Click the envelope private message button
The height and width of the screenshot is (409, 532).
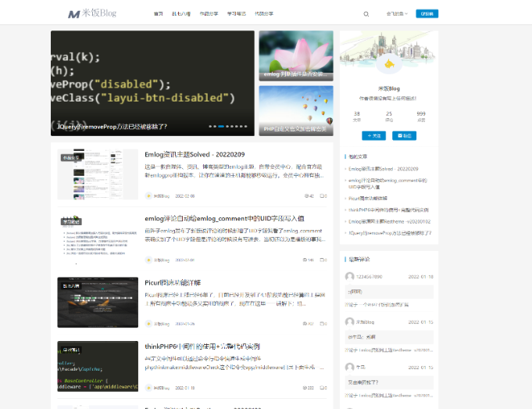(x=405, y=135)
